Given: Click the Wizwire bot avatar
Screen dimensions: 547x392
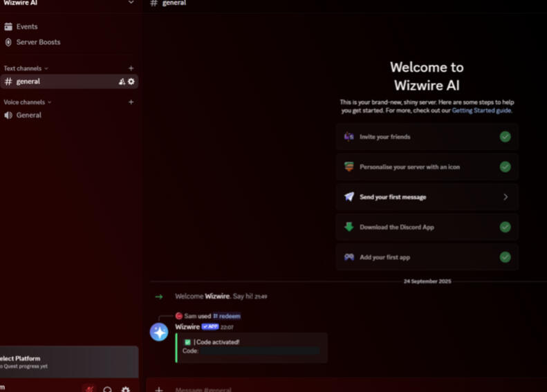Looking at the screenshot, I should point(159,332).
